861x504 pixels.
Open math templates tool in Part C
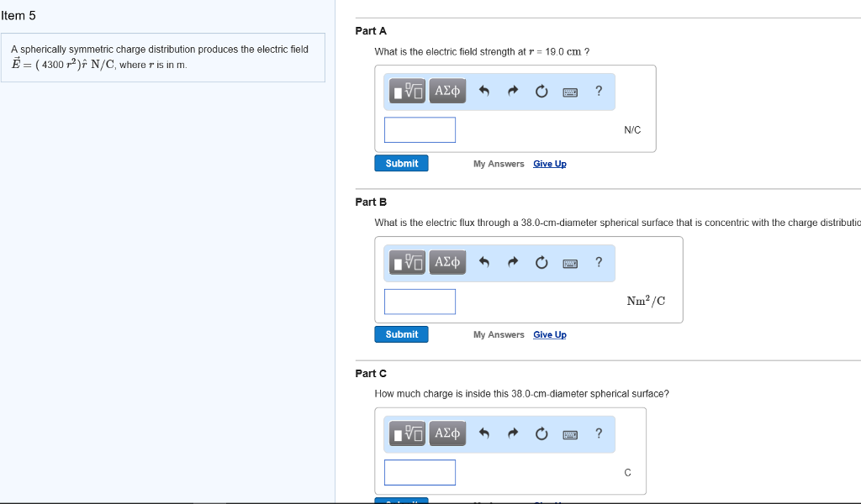point(408,434)
